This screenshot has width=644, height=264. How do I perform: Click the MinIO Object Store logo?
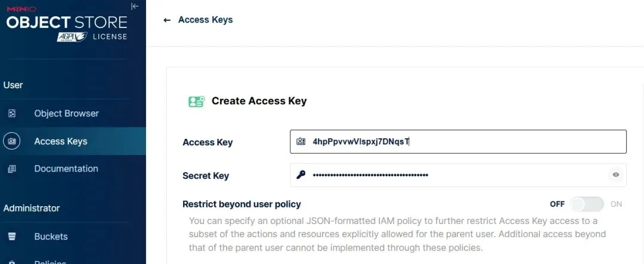click(66, 24)
